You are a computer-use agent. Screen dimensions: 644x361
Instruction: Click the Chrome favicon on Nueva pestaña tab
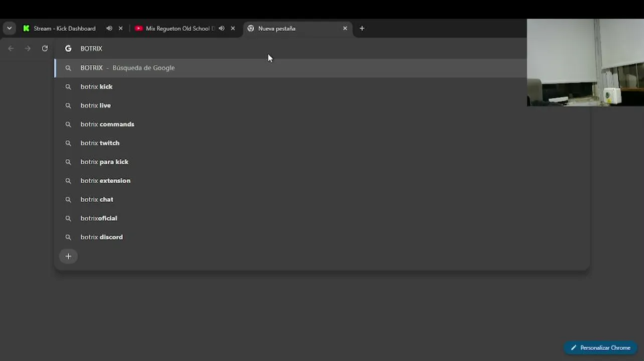click(x=251, y=29)
